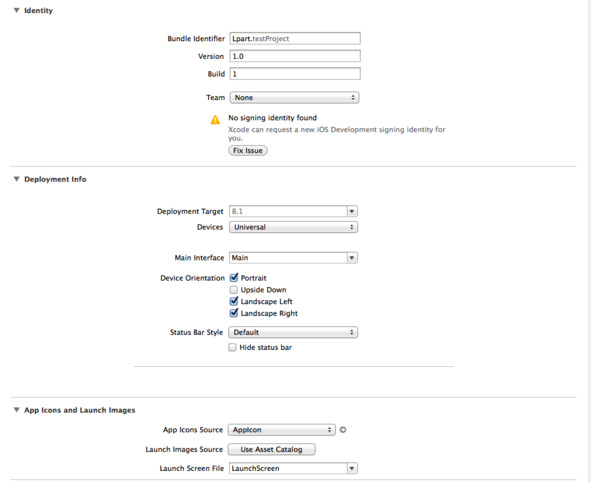Viewport: 591px width, 482px height.
Task: Collapse the Deployment Info section
Action: 17,179
